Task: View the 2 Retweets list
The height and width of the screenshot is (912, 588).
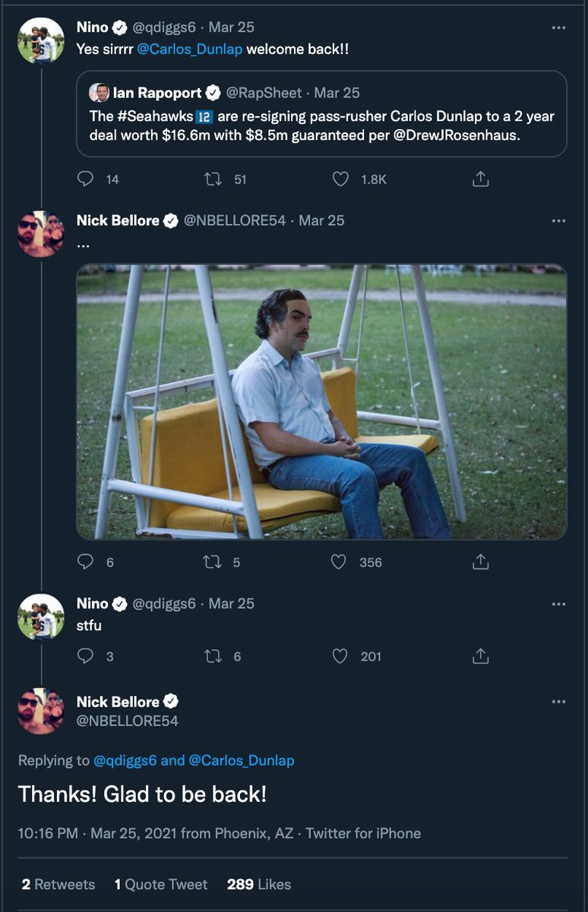Action: click(x=58, y=885)
